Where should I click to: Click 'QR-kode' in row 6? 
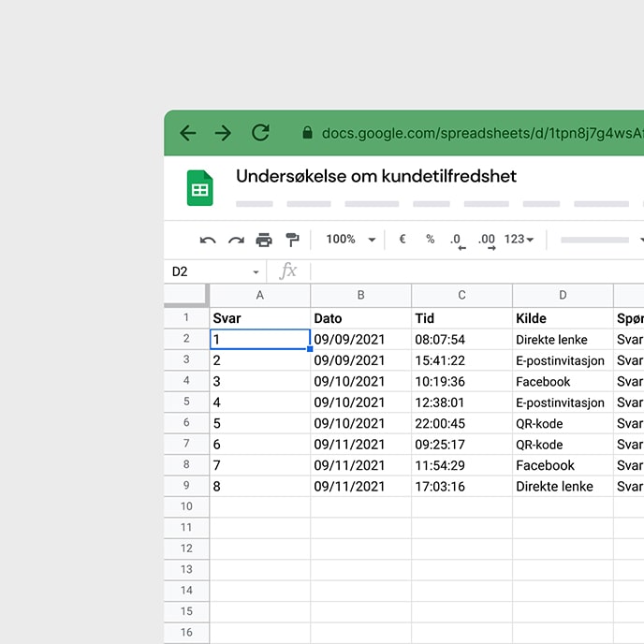pos(563,423)
